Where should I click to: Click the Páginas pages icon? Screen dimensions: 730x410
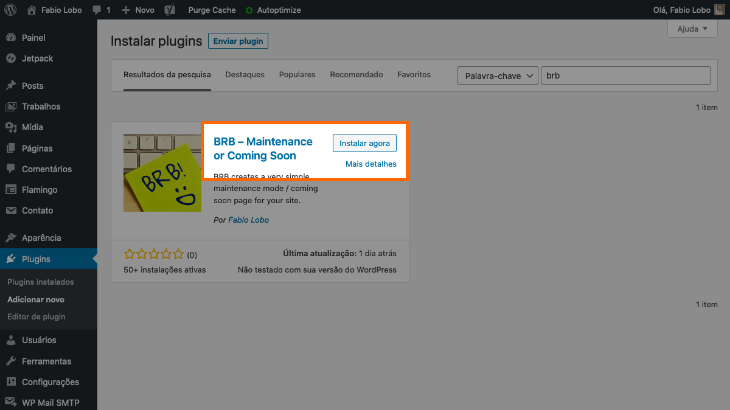(11, 148)
